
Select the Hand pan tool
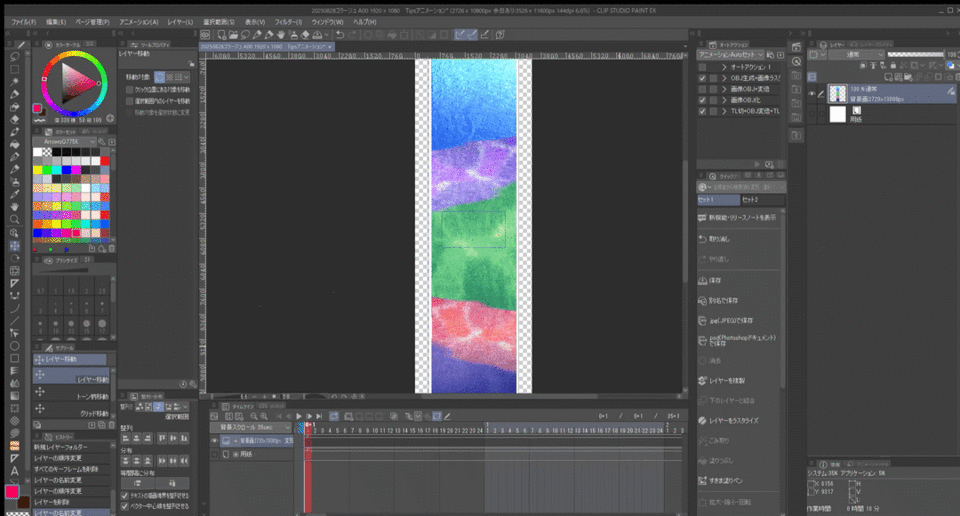pos(15,207)
